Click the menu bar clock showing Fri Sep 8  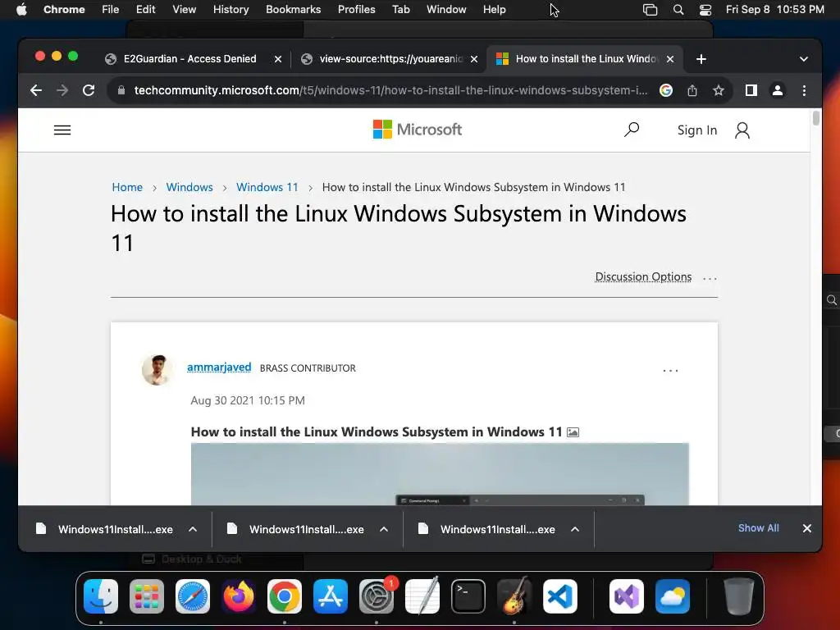[x=774, y=10]
